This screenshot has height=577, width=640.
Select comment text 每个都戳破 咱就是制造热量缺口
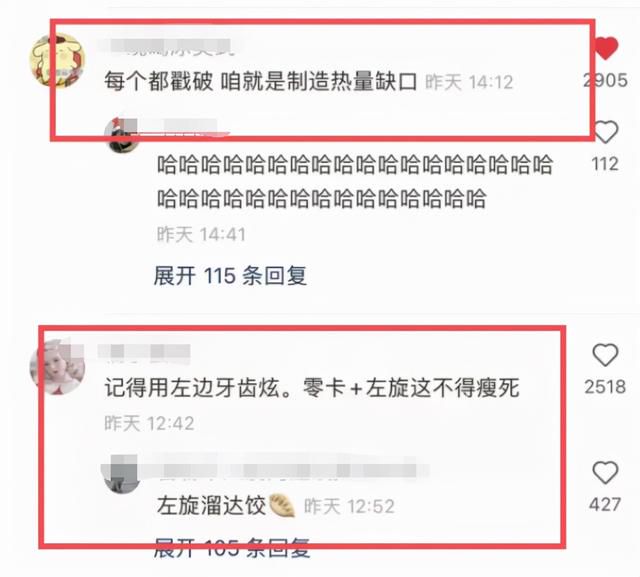tap(260, 81)
